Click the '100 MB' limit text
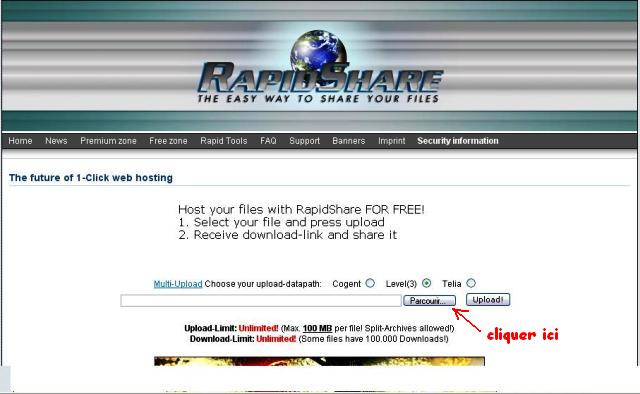Image resolution: width=640 pixels, height=394 pixels. (x=317, y=328)
